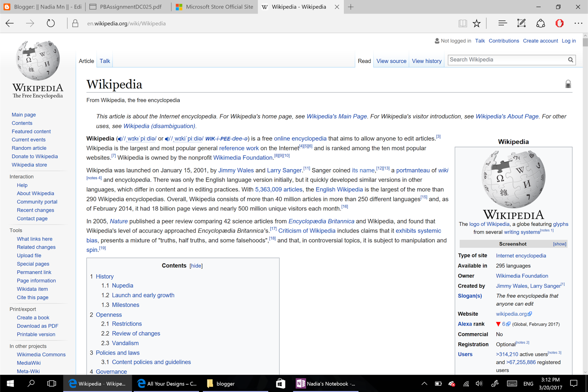Open the ad blocker extension icon
588x392 pixels.
(559, 23)
